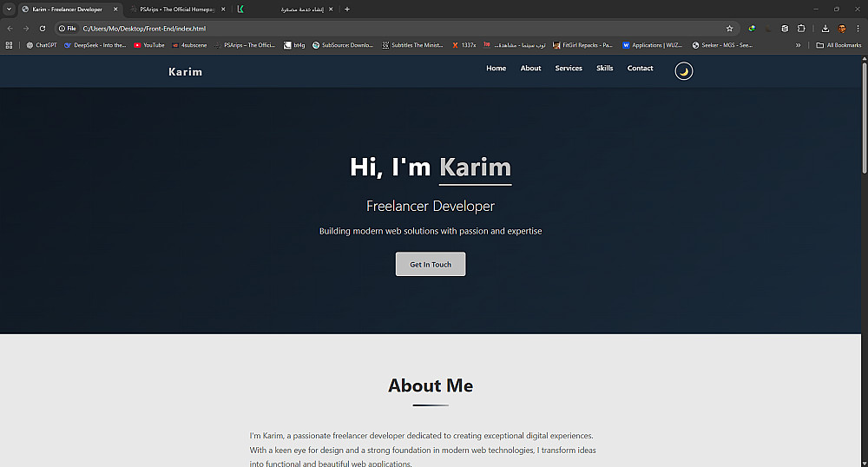Viewport: 868px width, 467px height.
Task: Open the Subtitles The Minist... bookmark
Action: click(x=412, y=45)
